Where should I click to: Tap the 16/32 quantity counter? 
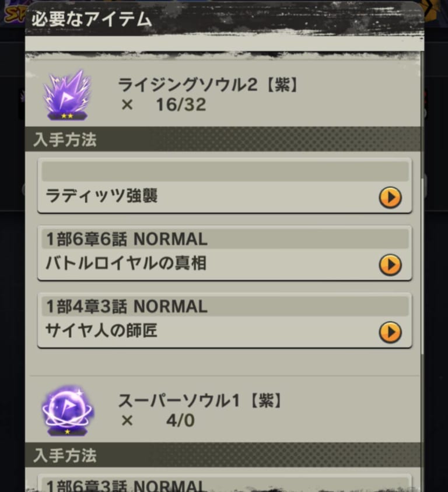click(181, 105)
